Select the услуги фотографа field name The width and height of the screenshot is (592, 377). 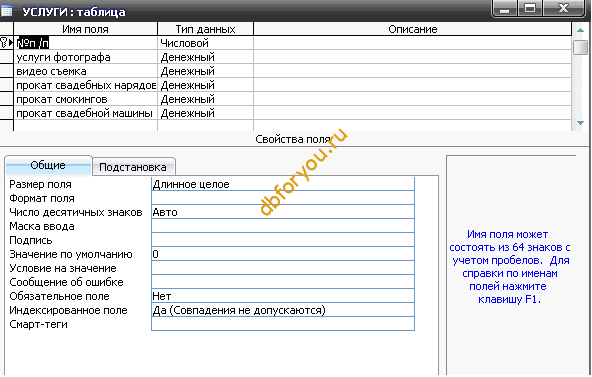coord(85,57)
